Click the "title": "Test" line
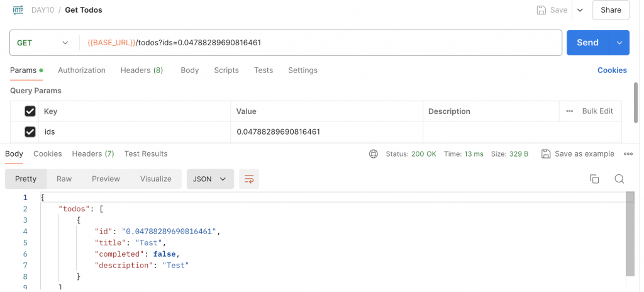The height and width of the screenshot is (292, 644). click(130, 243)
